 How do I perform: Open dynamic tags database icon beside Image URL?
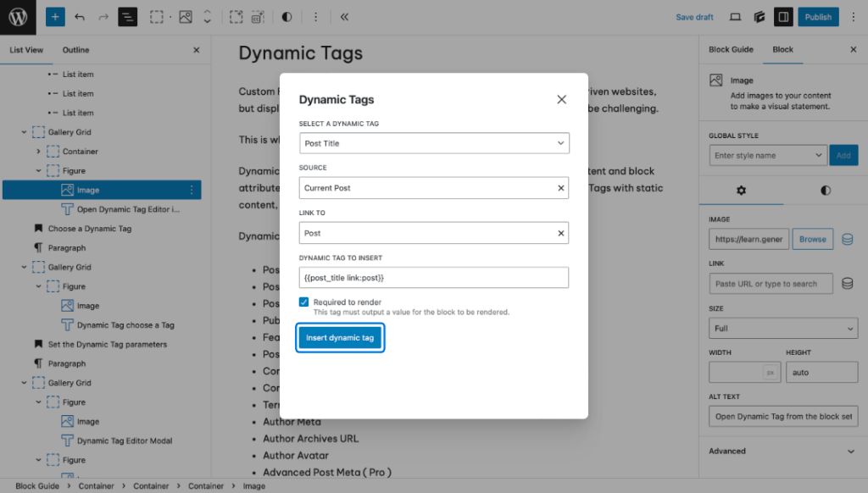click(x=848, y=239)
